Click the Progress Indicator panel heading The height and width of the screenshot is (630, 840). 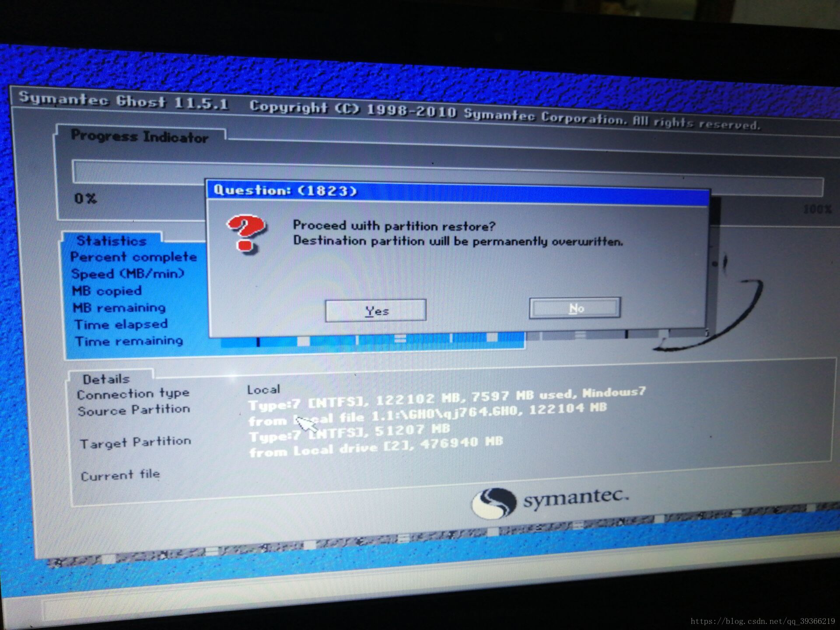pos(139,136)
